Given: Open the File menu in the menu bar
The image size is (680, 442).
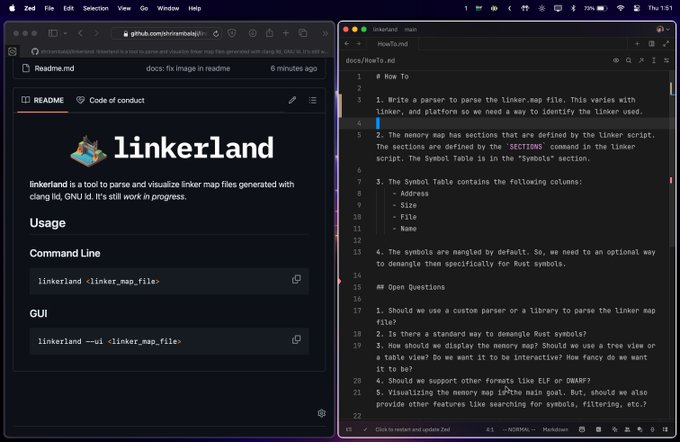Looking at the screenshot, I should (x=49, y=8).
